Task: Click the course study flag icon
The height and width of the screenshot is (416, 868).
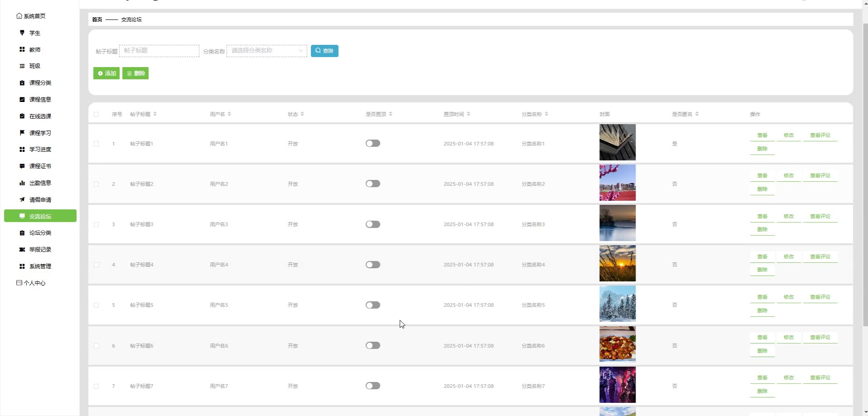Action: [x=22, y=133]
